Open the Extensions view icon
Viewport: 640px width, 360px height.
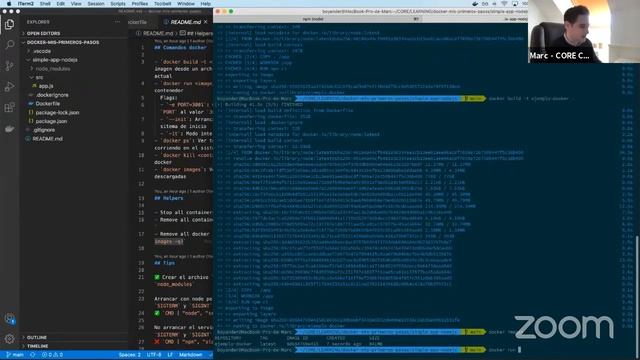[9, 108]
